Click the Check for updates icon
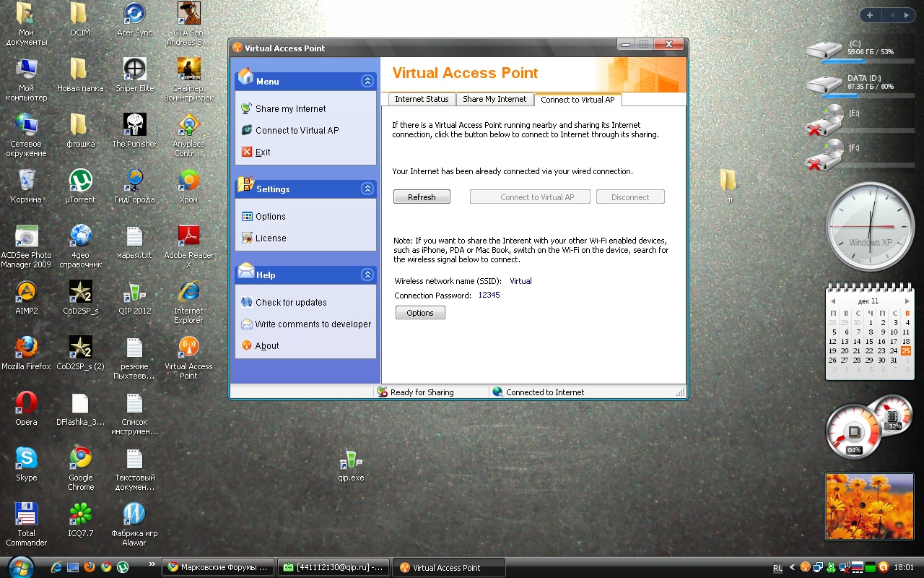This screenshot has width=924, height=578. click(246, 303)
